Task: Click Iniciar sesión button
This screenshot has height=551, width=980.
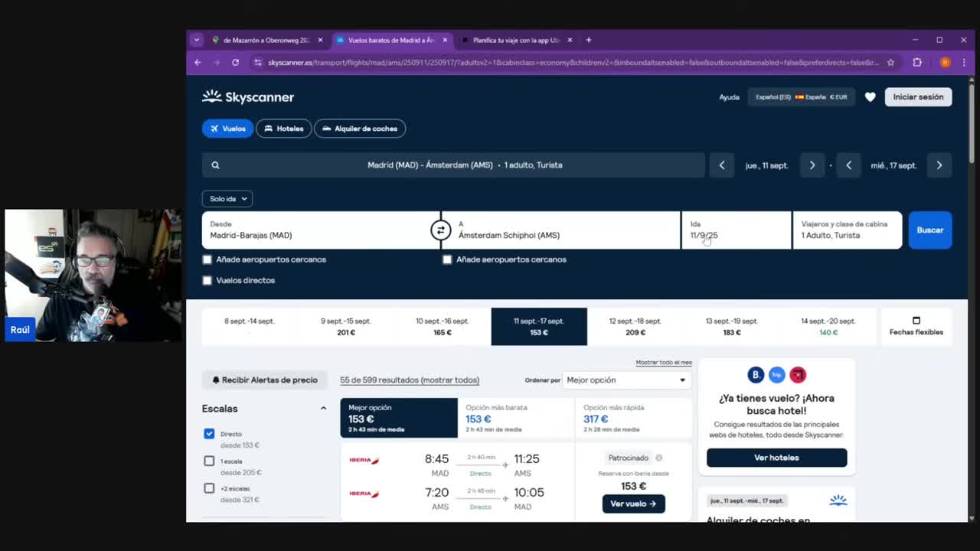Action: pyautogui.click(x=918, y=97)
